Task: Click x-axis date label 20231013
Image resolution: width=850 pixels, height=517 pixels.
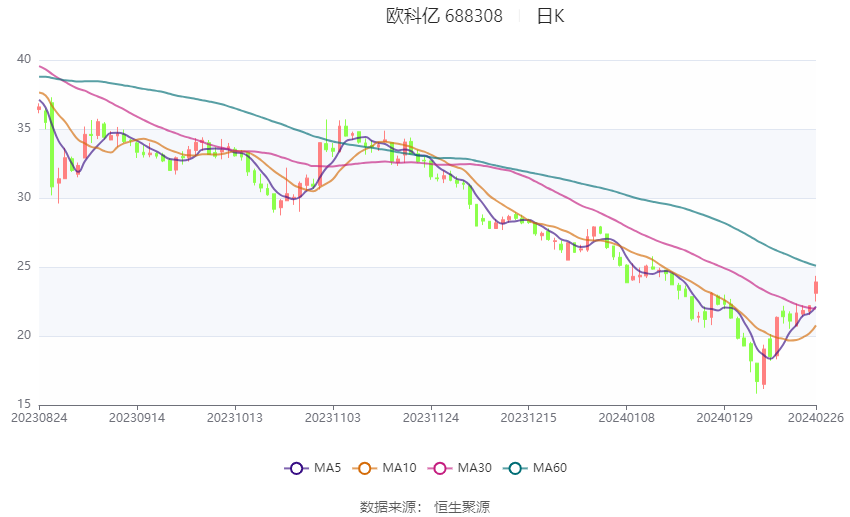Action: point(235,418)
